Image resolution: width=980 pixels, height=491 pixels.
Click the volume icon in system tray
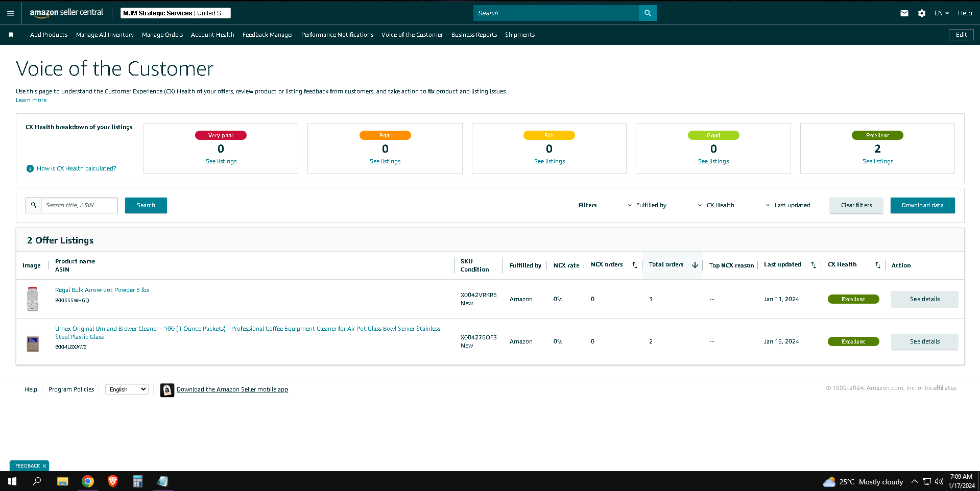pyautogui.click(x=939, y=481)
